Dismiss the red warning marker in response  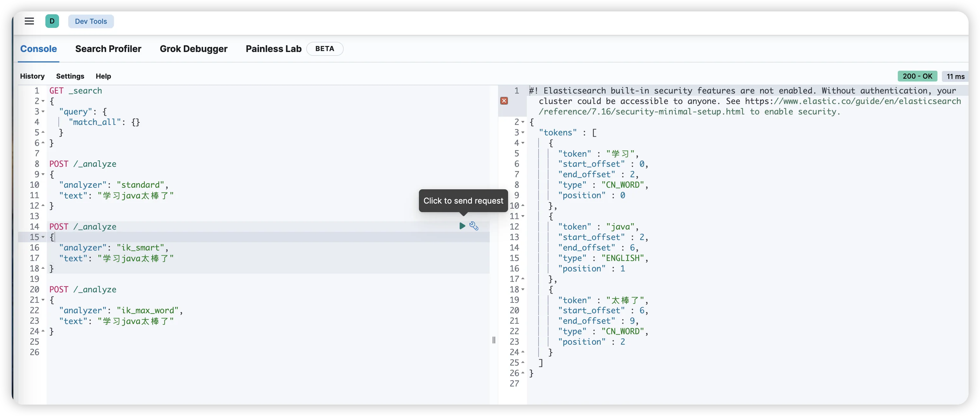coord(504,101)
